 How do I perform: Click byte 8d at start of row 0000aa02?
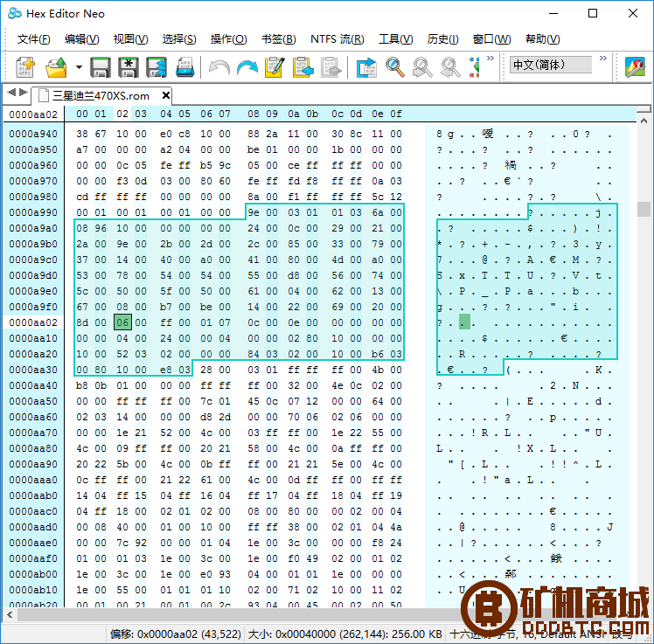point(82,322)
